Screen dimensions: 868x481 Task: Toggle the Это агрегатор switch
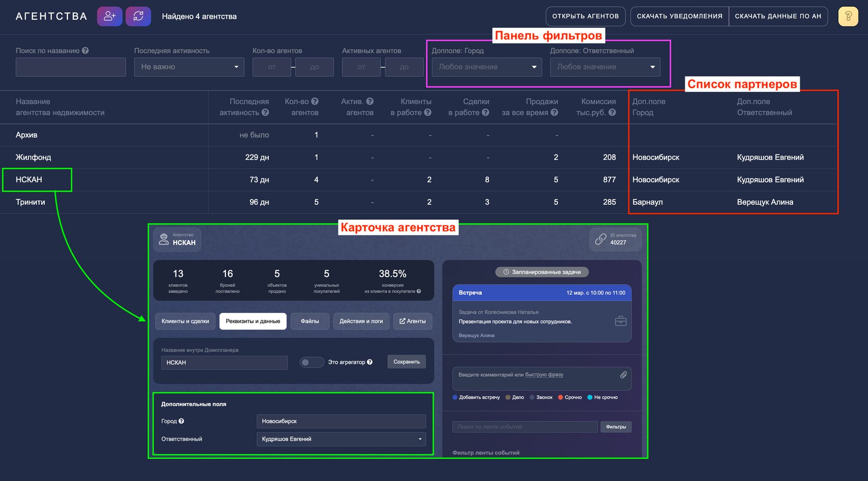point(311,362)
